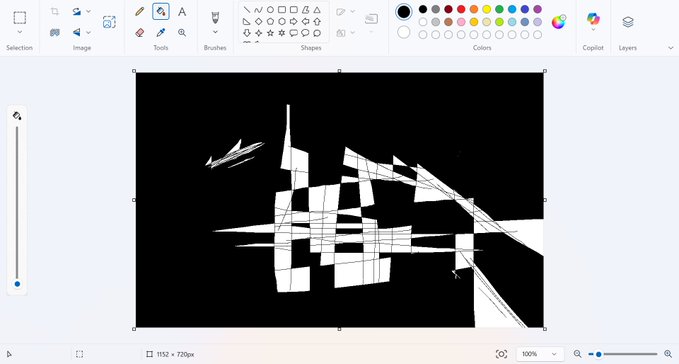
Task: Select Color 1 black primary circle
Action: pyautogui.click(x=404, y=12)
